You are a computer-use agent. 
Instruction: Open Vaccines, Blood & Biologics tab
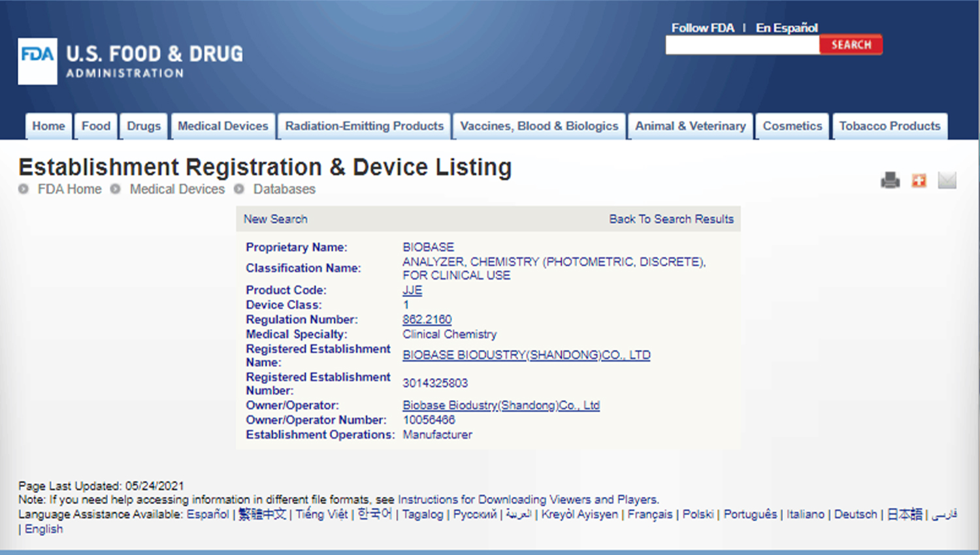coord(539,126)
